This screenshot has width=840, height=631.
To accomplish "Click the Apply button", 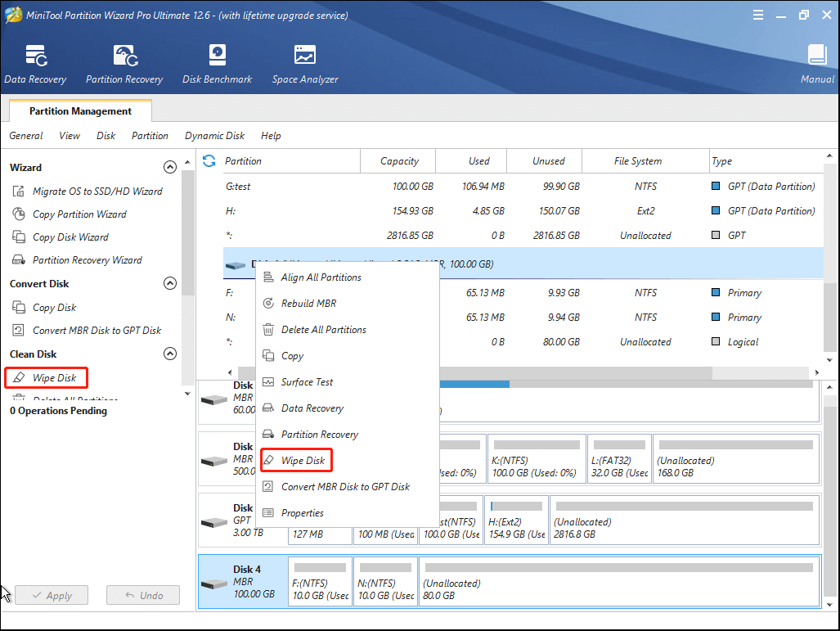I will click(52, 596).
